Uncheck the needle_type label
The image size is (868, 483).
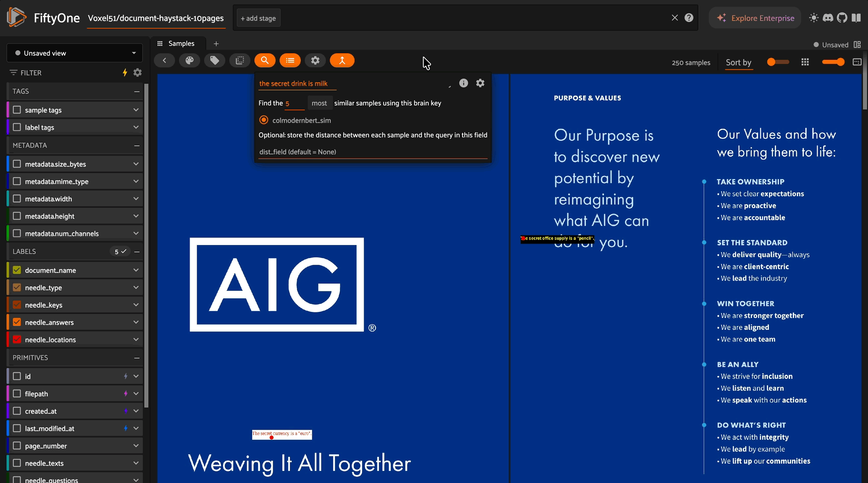17,287
